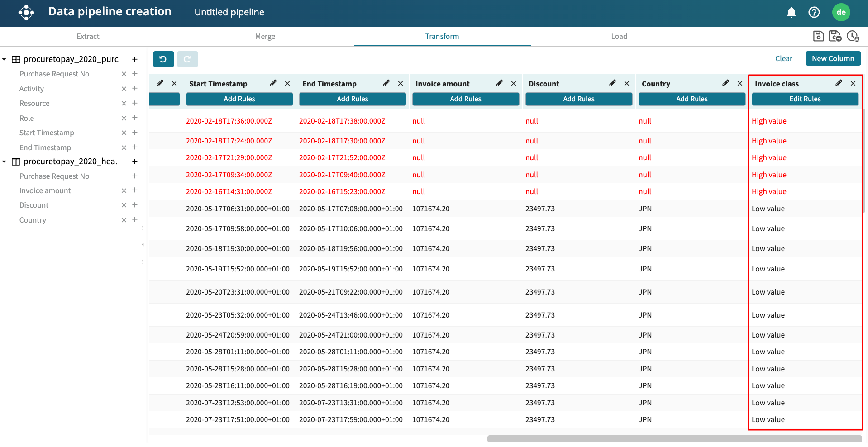Viewport: 868px width, 447px height.
Task: Click the horizontal scrollbar at bottom
Action: (674, 439)
